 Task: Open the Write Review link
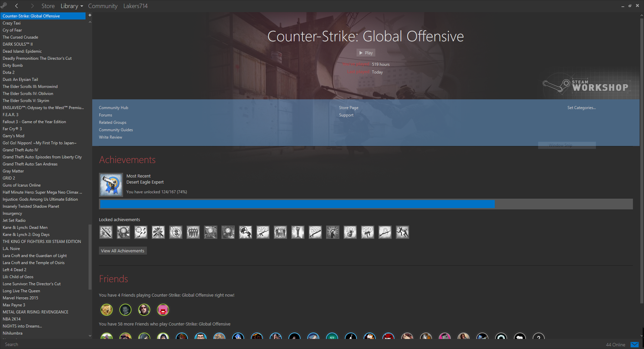point(110,137)
